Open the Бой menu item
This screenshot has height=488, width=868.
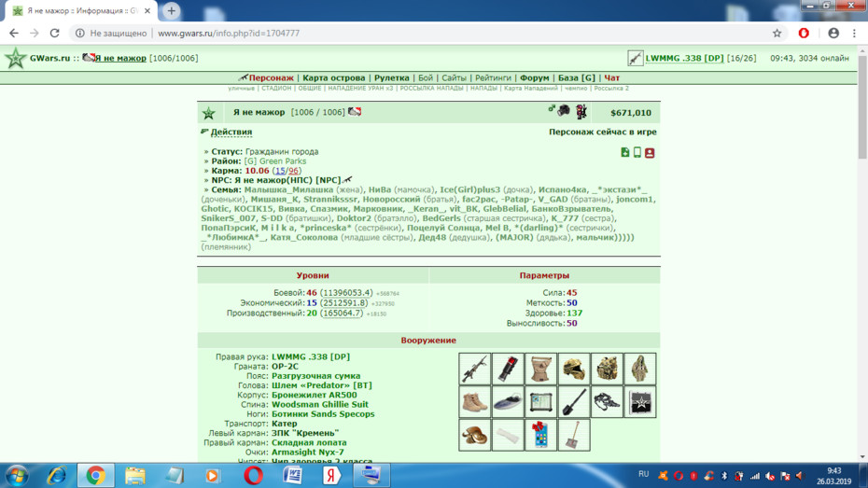tap(426, 78)
